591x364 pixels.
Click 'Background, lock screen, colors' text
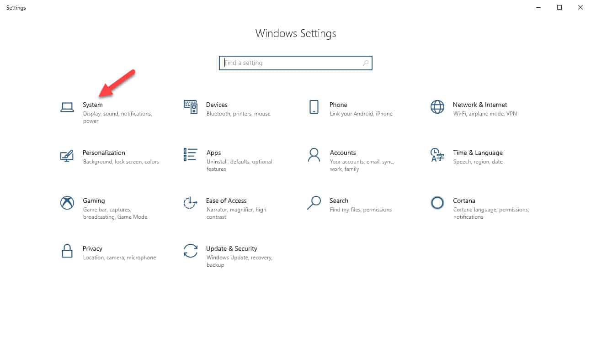click(x=121, y=162)
